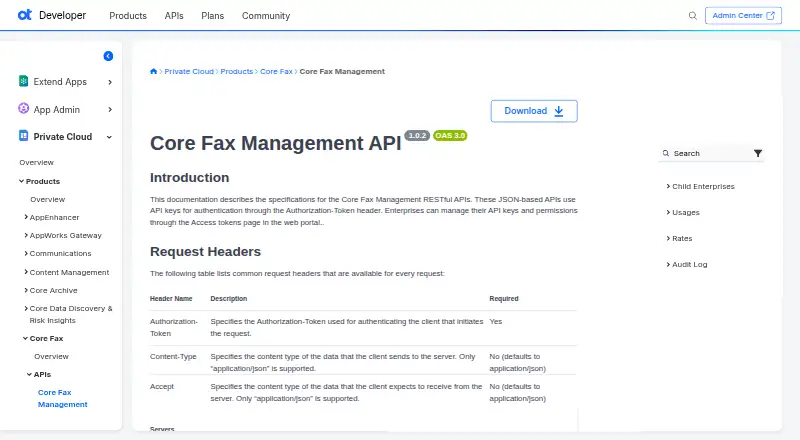Open Overview under Products in sidebar
This screenshot has width=800, height=440.
tap(47, 199)
